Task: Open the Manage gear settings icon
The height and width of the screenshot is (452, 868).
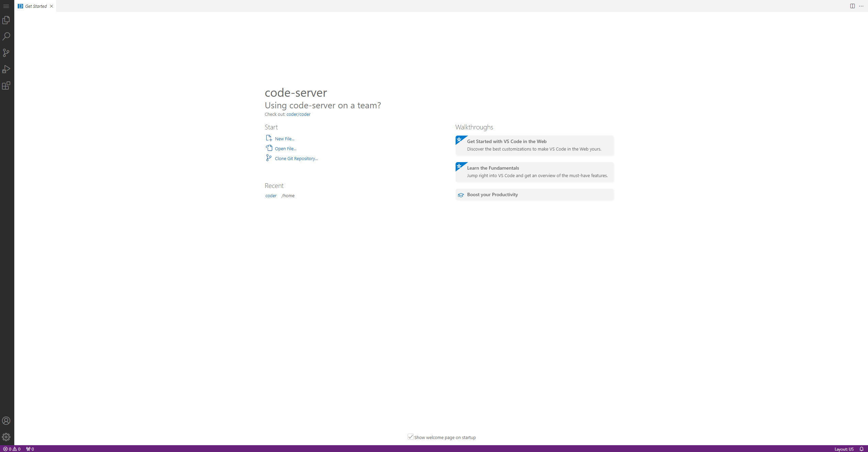Action: pos(6,437)
